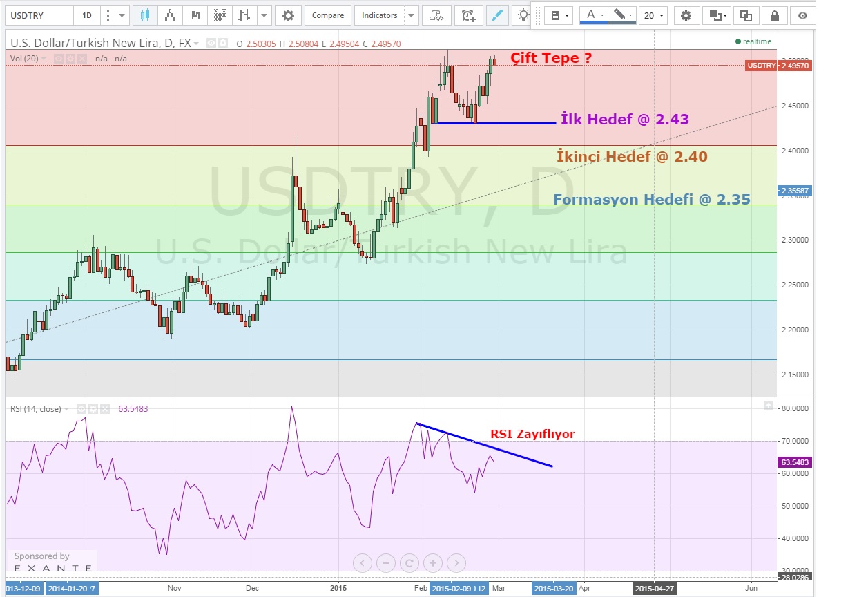Open the Indicators menu
This screenshot has height=597, width=868.
tap(379, 15)
